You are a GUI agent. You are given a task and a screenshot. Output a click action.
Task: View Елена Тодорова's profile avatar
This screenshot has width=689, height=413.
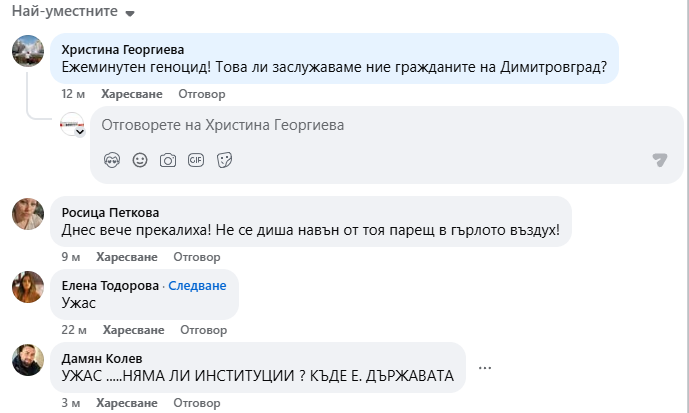tap(27, 287)
